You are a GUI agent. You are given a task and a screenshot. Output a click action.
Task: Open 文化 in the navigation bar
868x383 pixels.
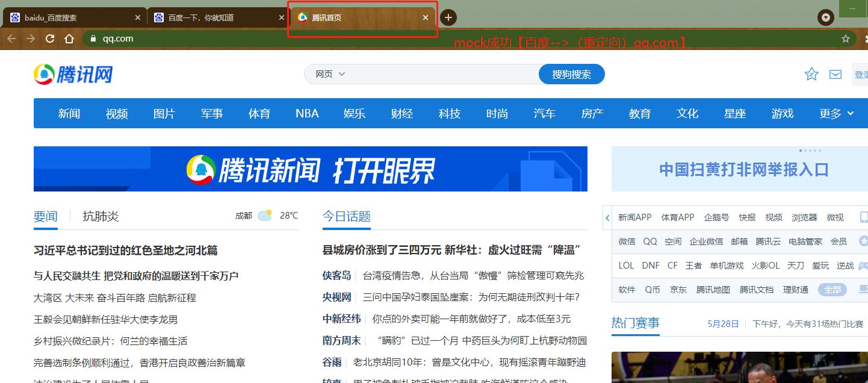687,113
